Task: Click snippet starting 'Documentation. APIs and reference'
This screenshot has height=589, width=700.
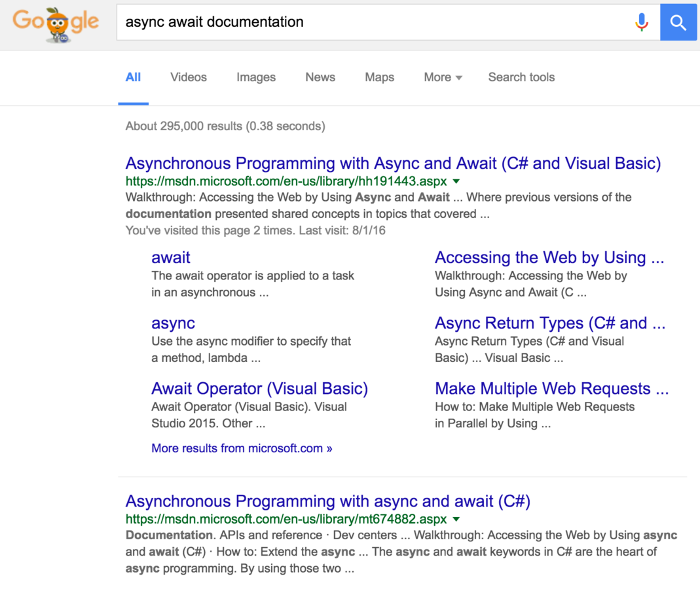Action: coord(401,552)
